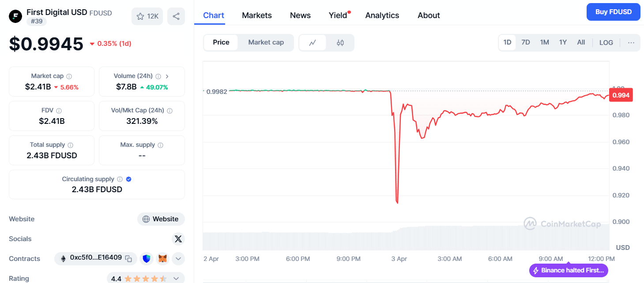Screen dimensions: 644x283
Task: Toggle the LOG scale option
Action: click(x=606, y=42)
